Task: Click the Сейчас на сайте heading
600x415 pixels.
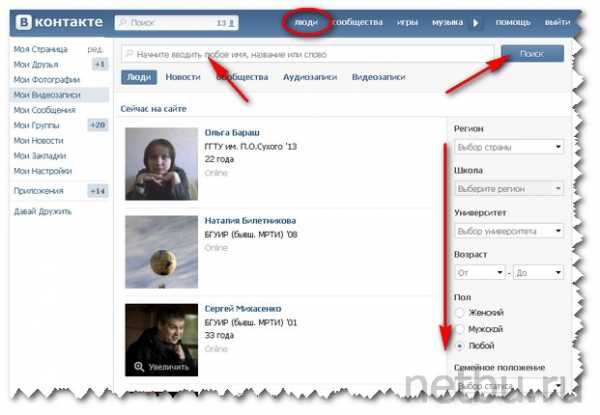Action: click(153, 109)
